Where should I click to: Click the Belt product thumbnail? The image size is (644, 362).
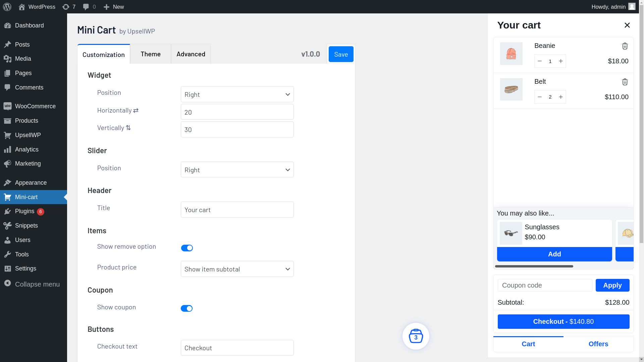511,89
